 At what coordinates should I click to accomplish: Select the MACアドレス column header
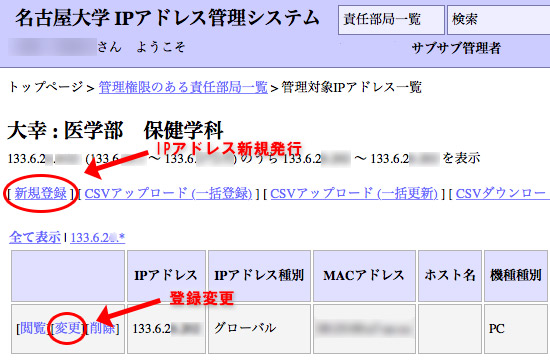364,276
